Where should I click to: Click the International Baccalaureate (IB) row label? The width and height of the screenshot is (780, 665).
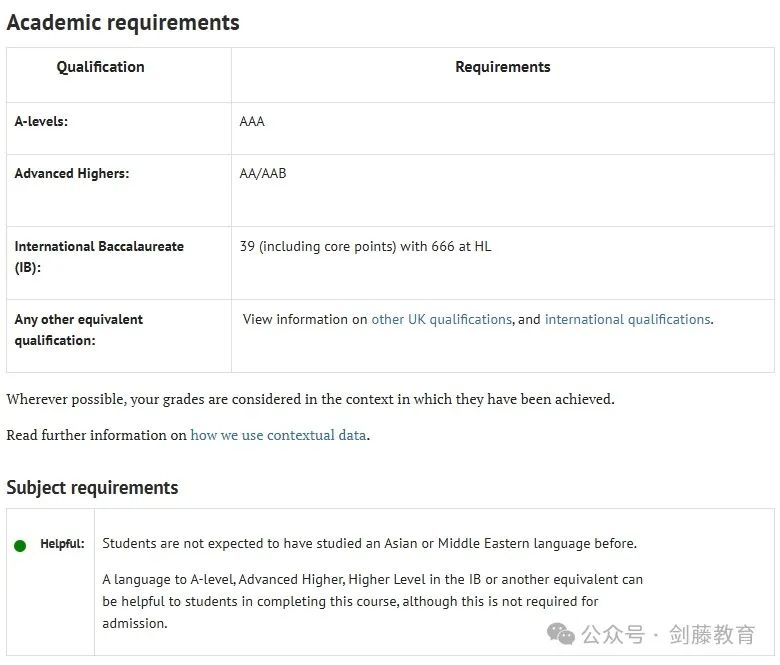[99, 257]
